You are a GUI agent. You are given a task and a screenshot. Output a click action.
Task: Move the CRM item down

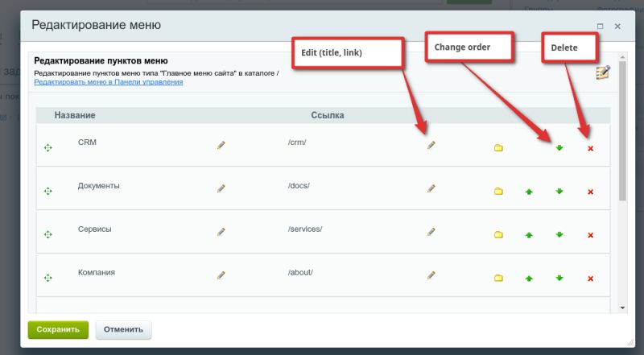[559, 148]
